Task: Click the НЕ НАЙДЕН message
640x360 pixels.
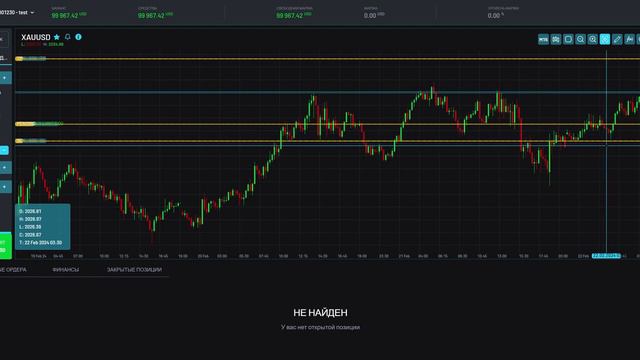Action: [x=320, y=313]
